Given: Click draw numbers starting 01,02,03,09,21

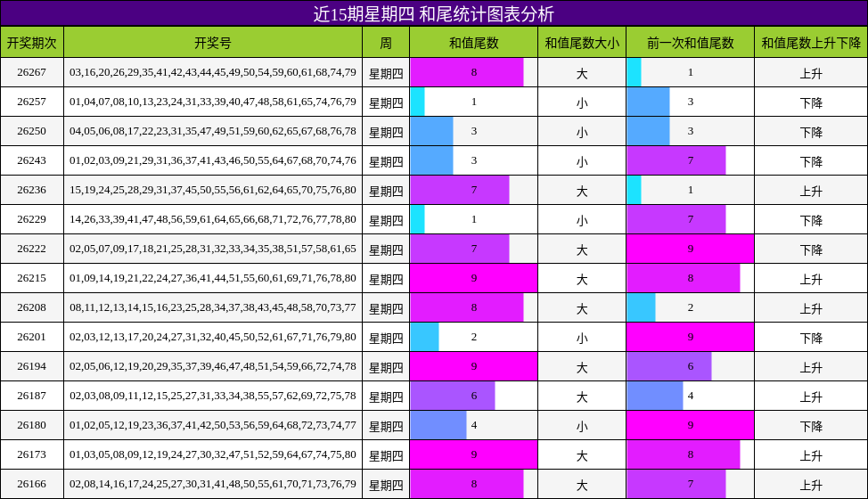Looking at the screenshot, I should coord(213,160).
